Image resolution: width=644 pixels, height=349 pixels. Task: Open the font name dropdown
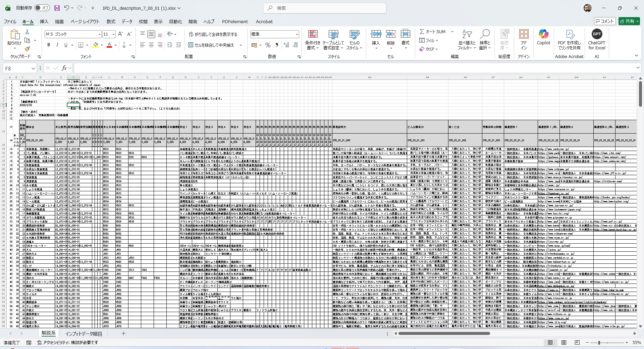[x=99, y=34]
